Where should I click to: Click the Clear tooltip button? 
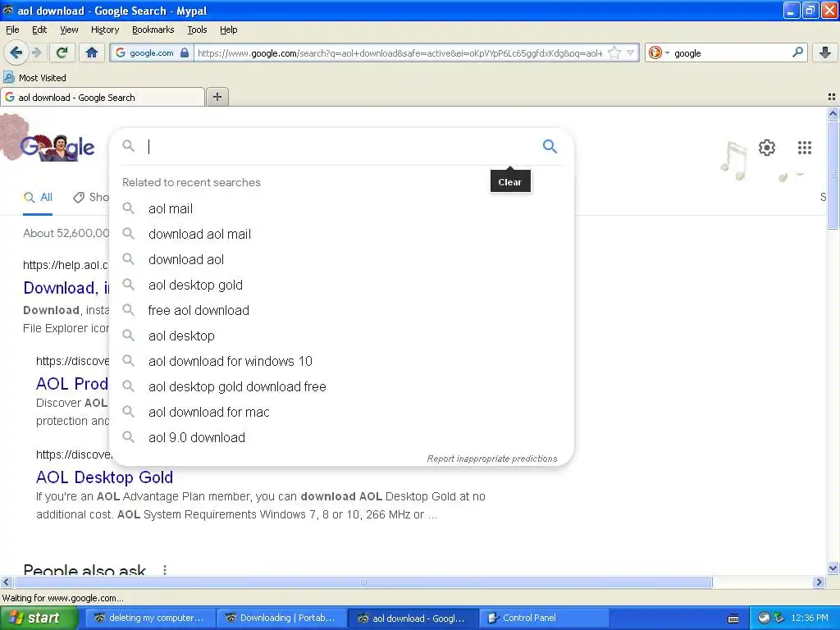pos(510,181)
